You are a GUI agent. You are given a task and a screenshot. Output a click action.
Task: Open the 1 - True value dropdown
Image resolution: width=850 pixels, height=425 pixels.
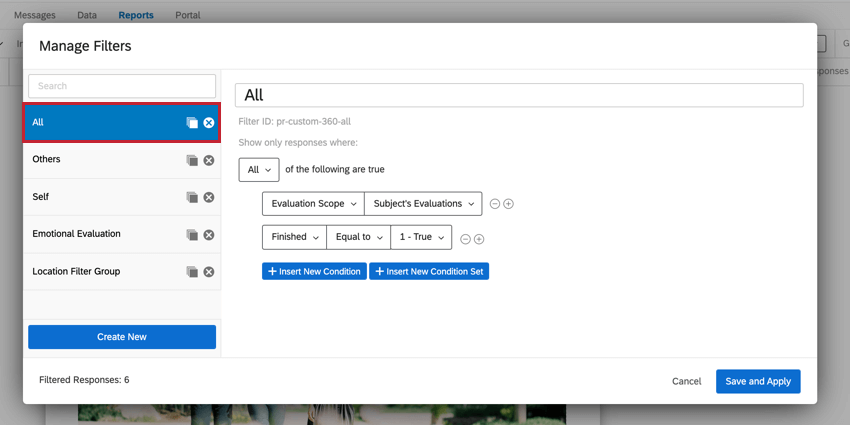click(421, 237)
